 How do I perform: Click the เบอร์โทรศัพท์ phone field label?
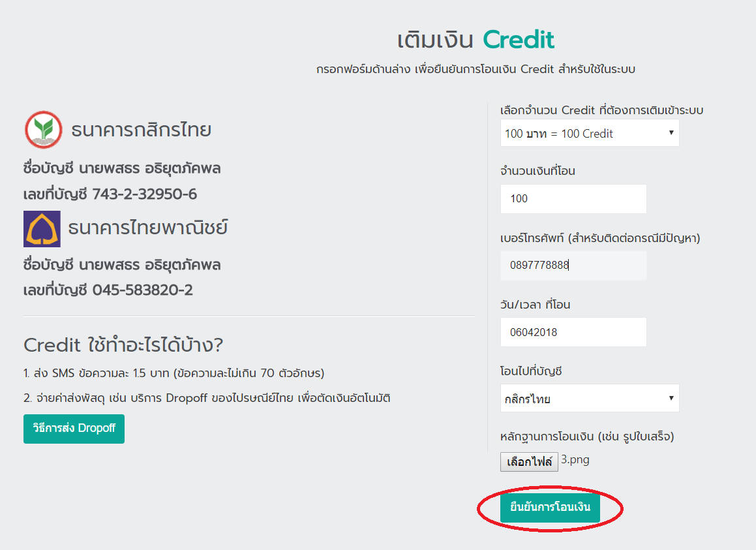point(599,238)
